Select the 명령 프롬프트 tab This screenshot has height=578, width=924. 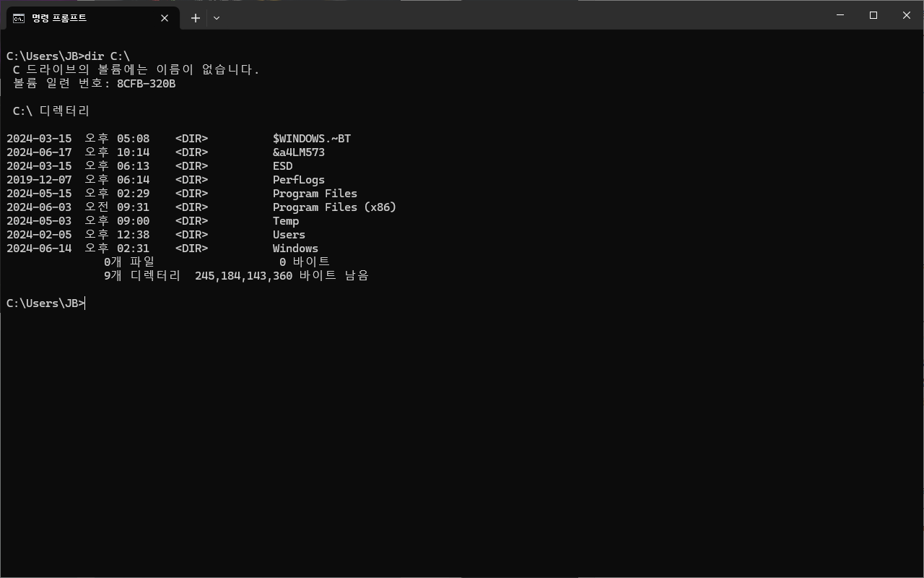pos(92,18)
